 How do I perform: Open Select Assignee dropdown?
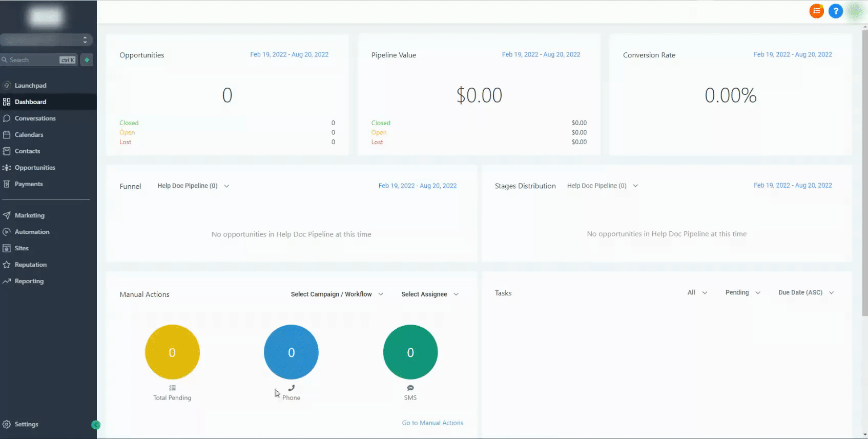(x=430, y=294)
